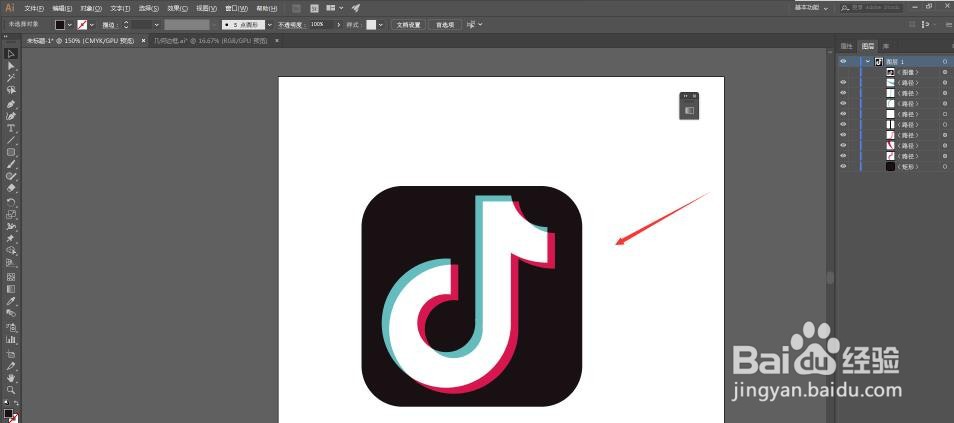Close the 几何边框.ai document tab
The image size is (954, 423).
pos(277,41)
